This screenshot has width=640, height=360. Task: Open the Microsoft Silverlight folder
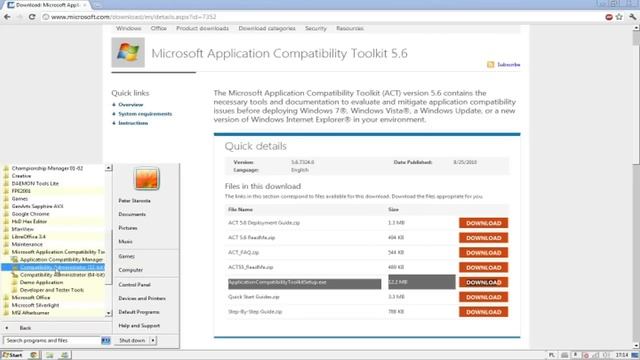coord(35,305)
